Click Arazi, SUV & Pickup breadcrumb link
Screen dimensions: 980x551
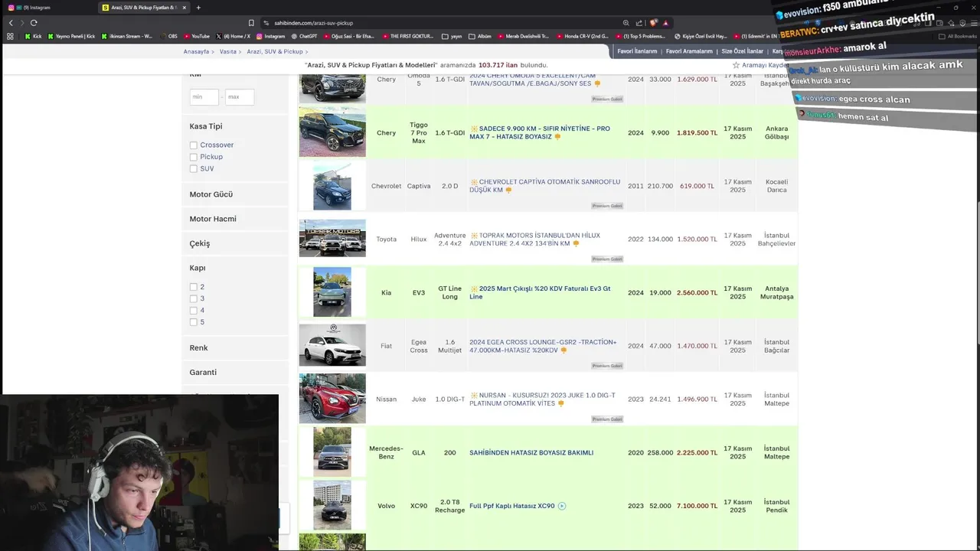click(275, 51)
